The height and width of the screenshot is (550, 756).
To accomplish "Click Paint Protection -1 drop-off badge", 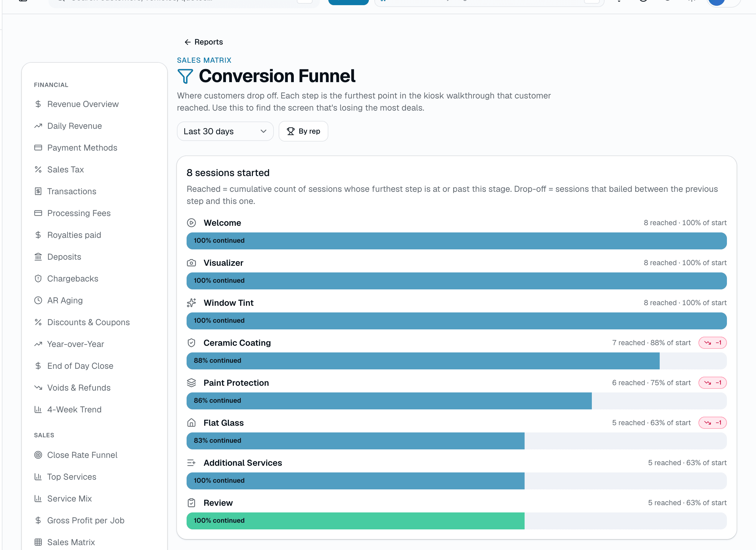I will pos(713,383).
